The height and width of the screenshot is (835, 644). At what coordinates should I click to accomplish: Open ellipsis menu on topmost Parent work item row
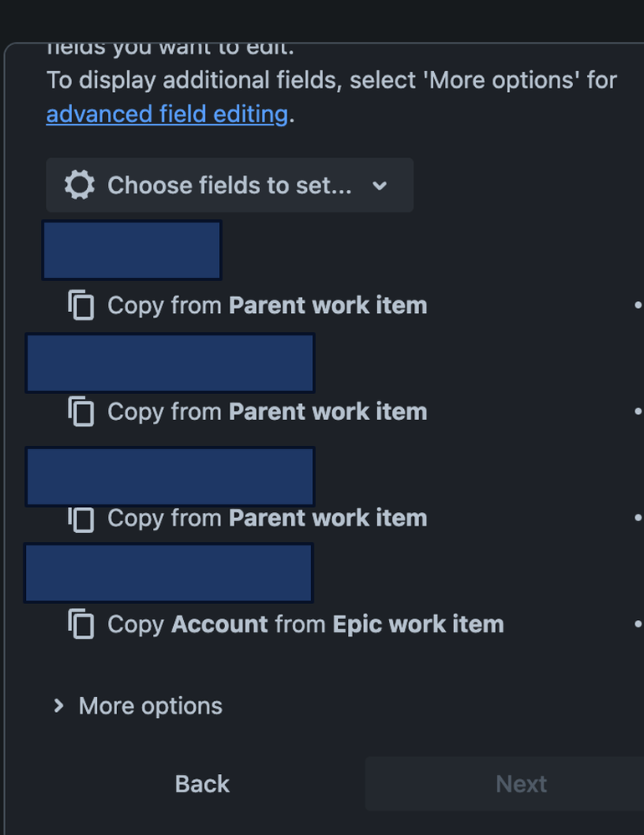click(x=638, y=305)
